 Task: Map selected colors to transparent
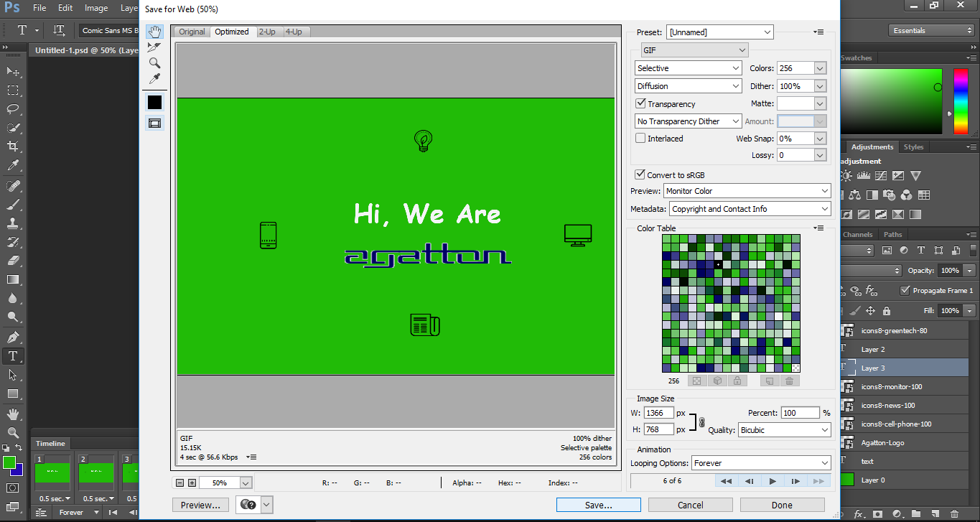(x=696, y=381)
